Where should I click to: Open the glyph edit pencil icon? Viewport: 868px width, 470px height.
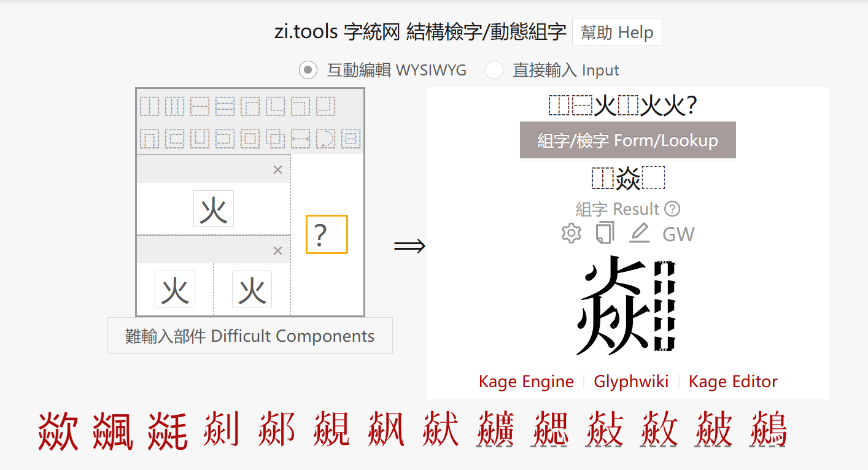point(638,233)
